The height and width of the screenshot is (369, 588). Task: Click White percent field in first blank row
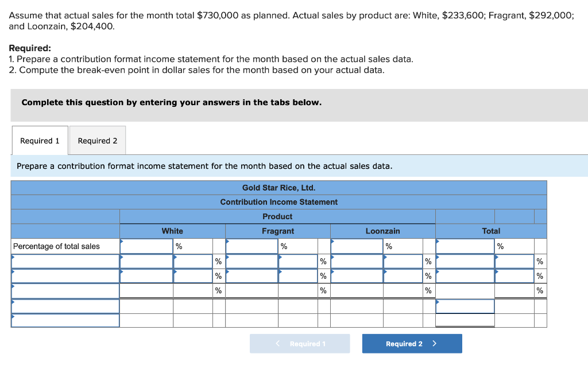coord(193,261)
